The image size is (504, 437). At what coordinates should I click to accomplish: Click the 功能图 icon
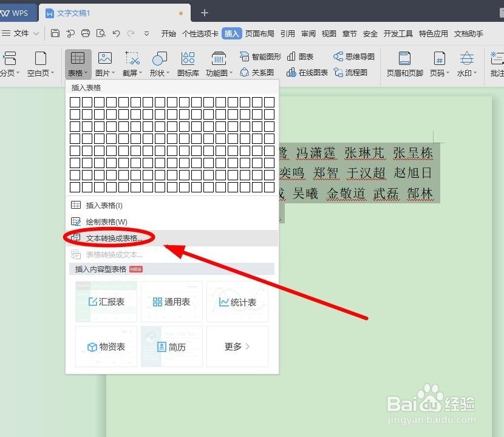(219, 58)
